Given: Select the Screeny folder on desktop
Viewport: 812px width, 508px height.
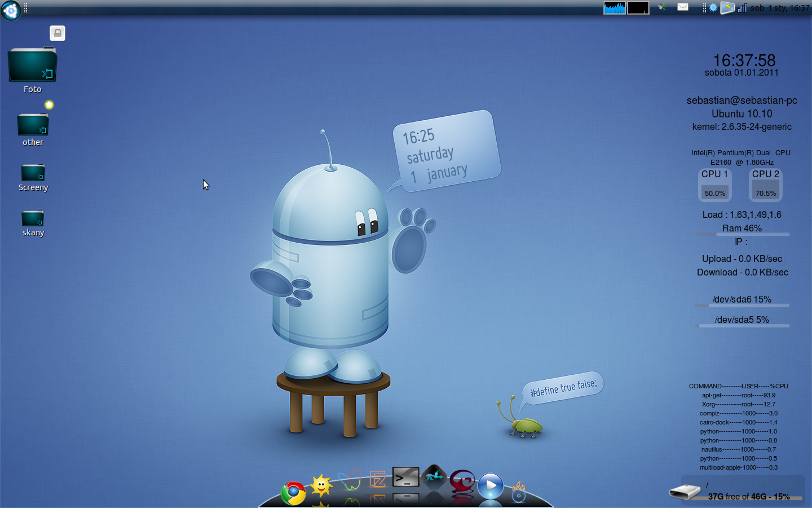Looking at the screenshot, I should coord(33,174).
